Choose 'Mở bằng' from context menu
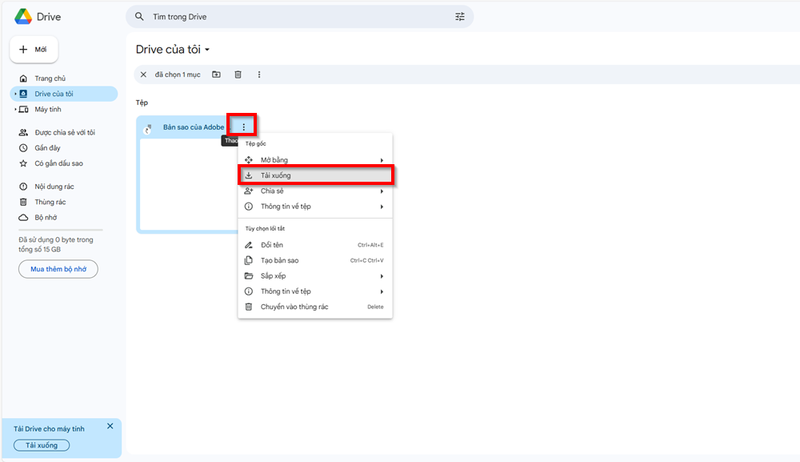The image size is (800, 462). pyautogui.click(x=315, y=160)
